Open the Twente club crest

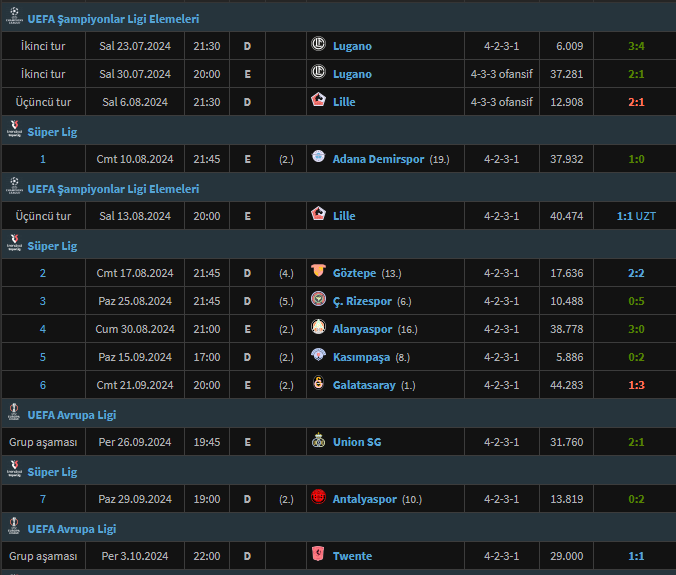click(x=318, y=555)
